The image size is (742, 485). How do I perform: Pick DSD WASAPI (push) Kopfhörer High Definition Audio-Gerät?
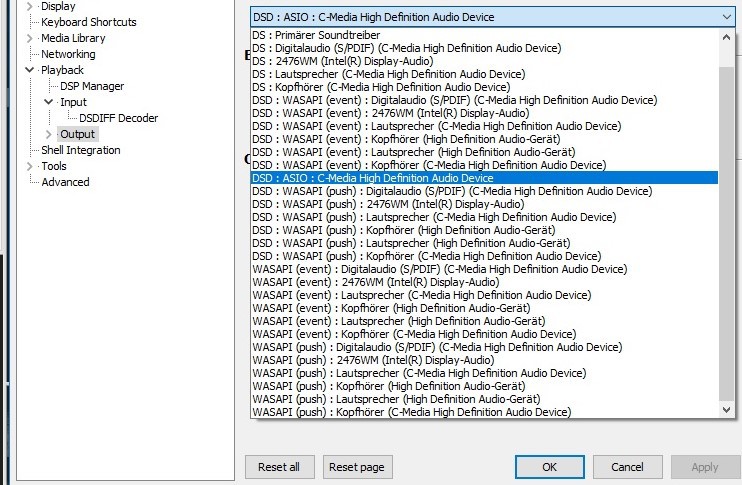tap(484, 230)
